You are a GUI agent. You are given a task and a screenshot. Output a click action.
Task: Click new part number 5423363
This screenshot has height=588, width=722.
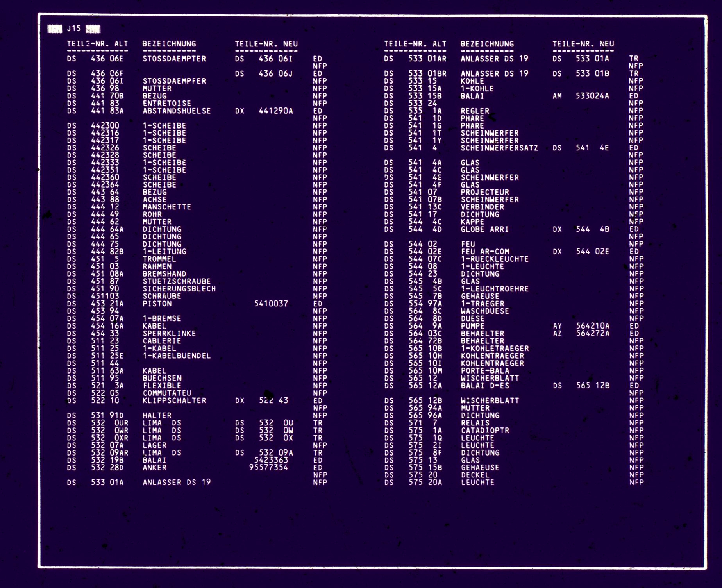pos(271,460)
